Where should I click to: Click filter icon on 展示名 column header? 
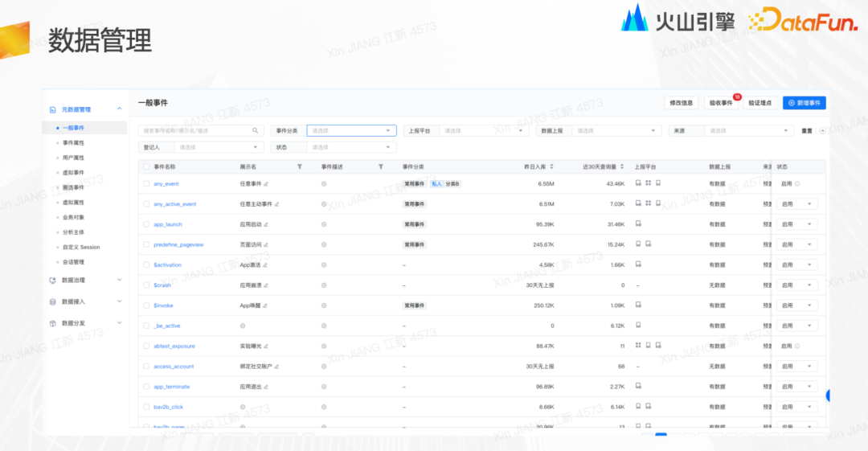coord(300,166)
